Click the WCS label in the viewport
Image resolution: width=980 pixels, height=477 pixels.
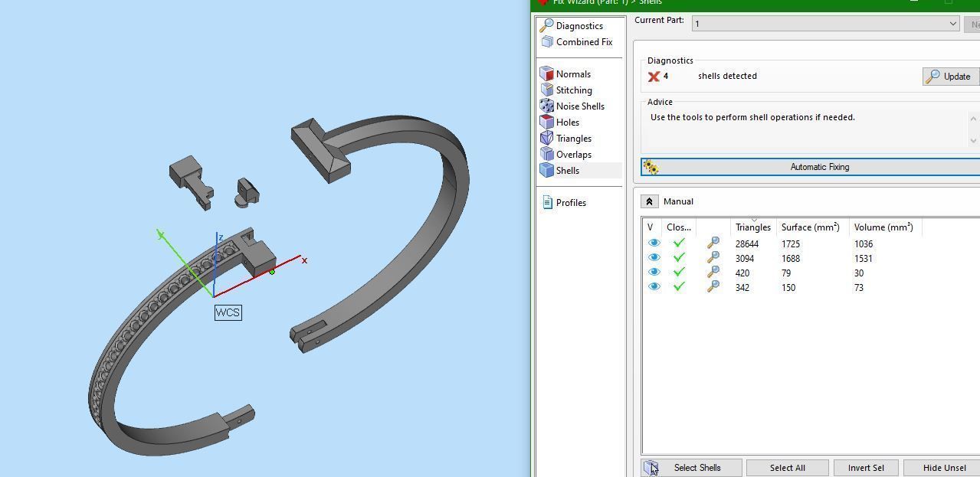(228, 312)
